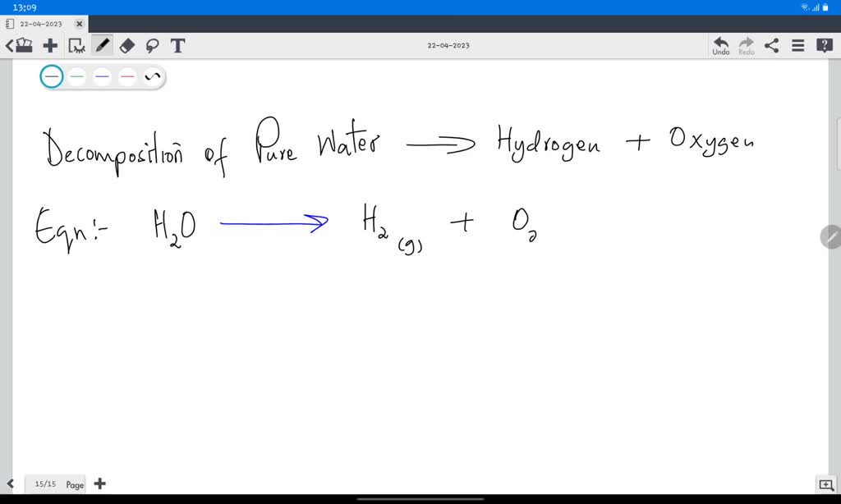Viewport: 841px width, 504px height.
Task: Select the Pen tool in the toolbar
Action: 103,46
